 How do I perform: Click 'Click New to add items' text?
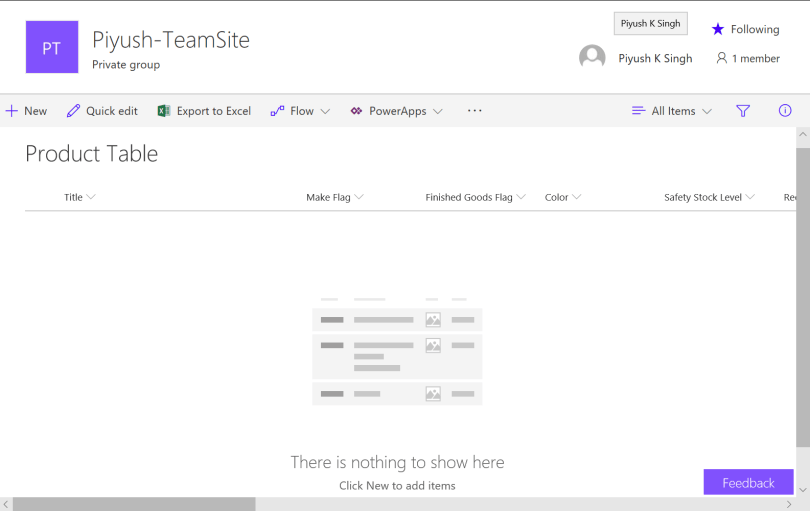pos(397,486)
